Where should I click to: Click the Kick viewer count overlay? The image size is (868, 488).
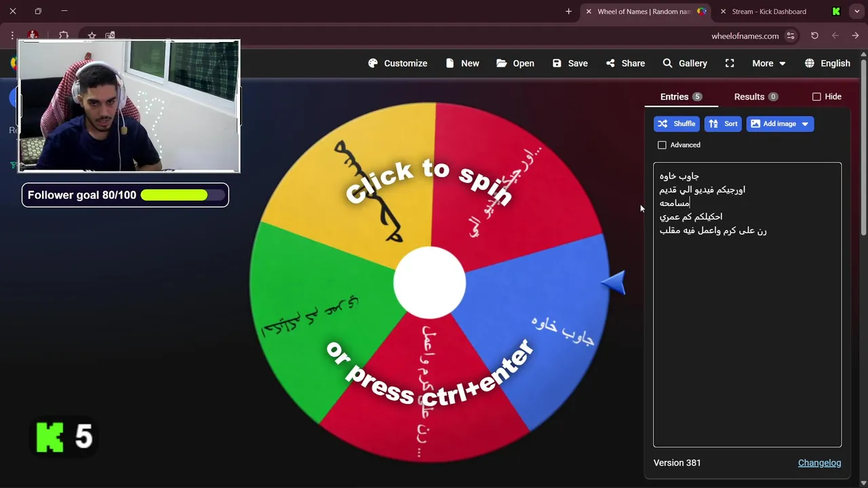(66, 437)
